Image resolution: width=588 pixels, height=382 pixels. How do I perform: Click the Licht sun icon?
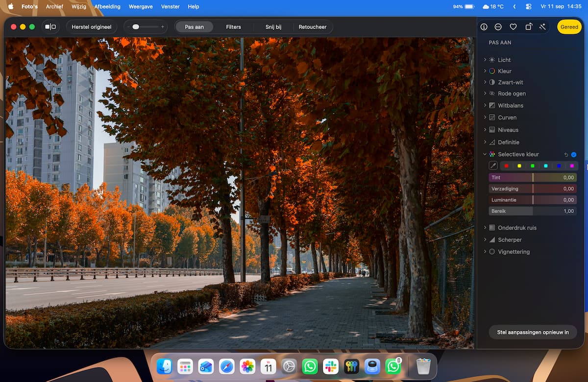point(492,60)
